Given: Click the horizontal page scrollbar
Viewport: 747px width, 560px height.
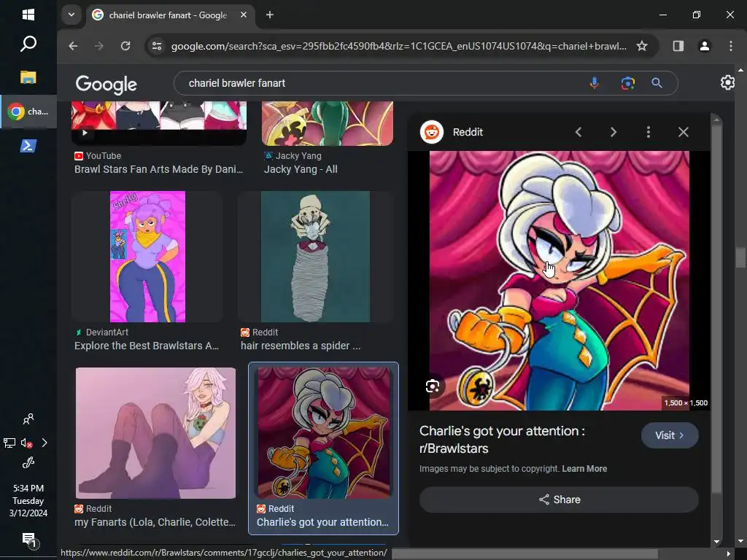Looking at the screenshot, I should coord(525,553).
